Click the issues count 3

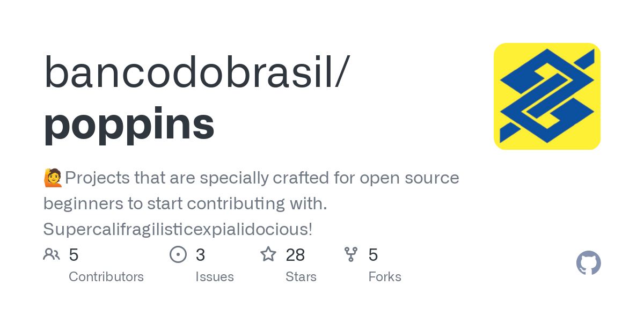[x=200, y=255]
